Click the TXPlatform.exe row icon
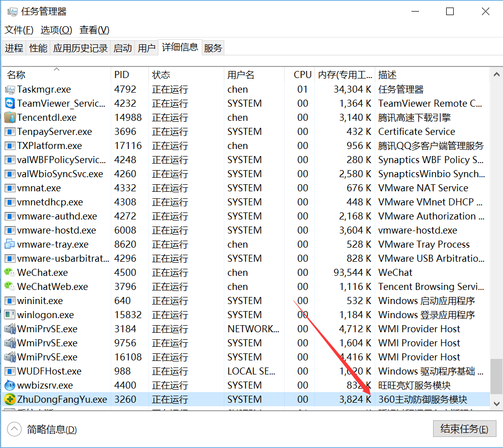The image size is (503, 448). (x=10, y=145)
